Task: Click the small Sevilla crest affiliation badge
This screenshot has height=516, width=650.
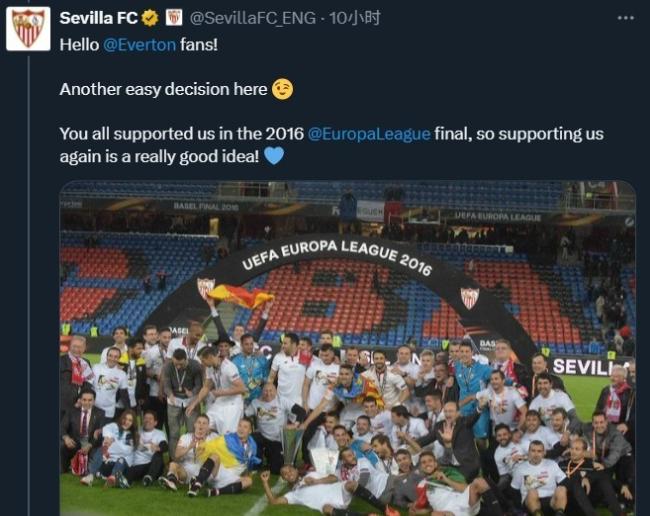Action: click(174, 18)
